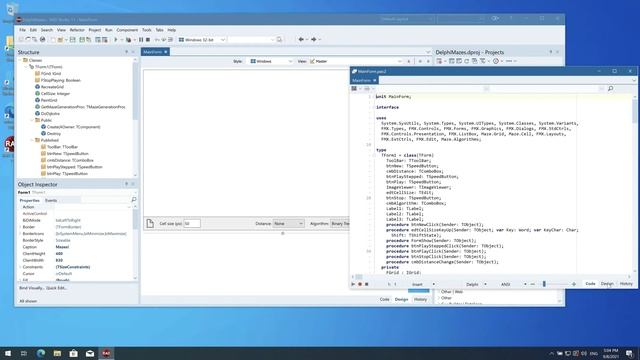The image size is (640, 360).
Task: Collapse the Published node in Structure tree
Action: tap(32, 140)
